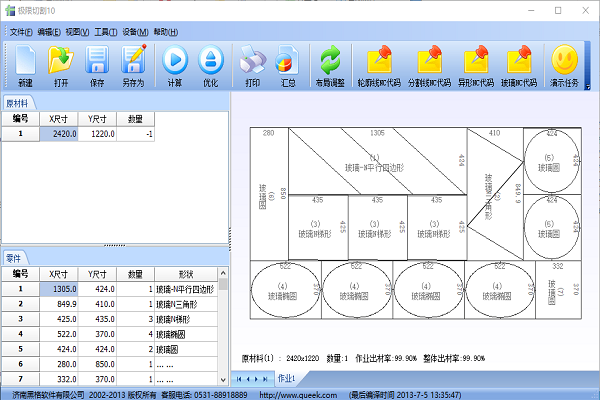Expand the toolbar overflow arrow
Screen dimensions: 600x400
click(x=588, y=87)
